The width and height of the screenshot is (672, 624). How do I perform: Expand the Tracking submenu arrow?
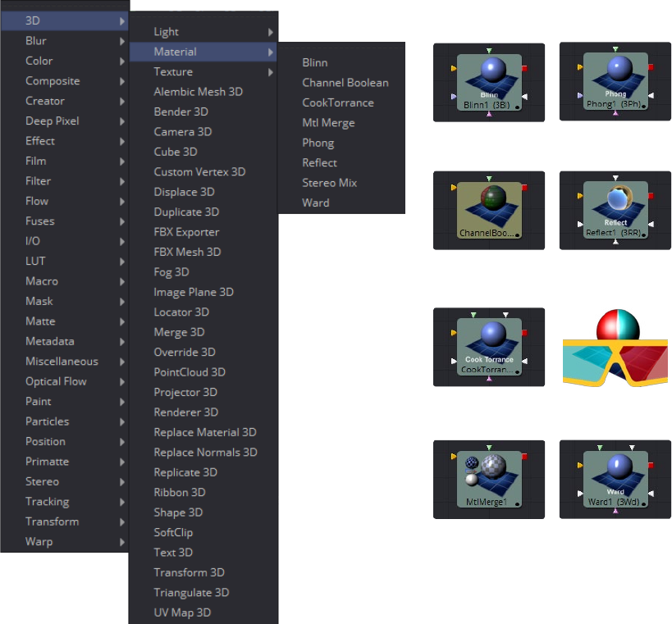pyautogui.click(x=122, y=502)
